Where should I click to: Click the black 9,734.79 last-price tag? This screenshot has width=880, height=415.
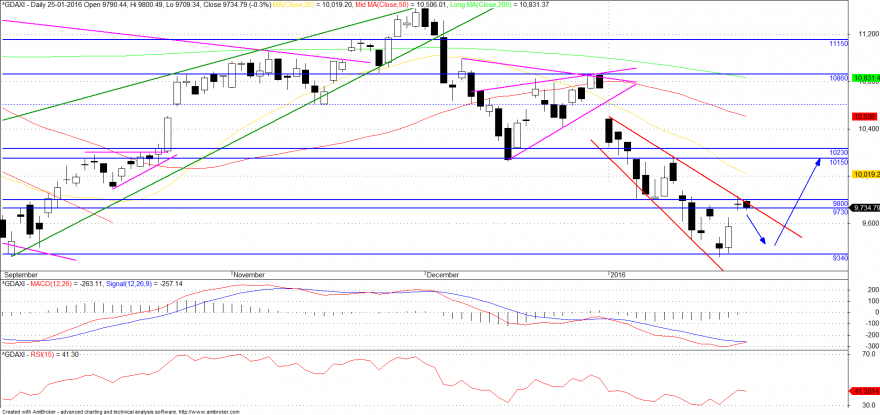coord(865,207)
